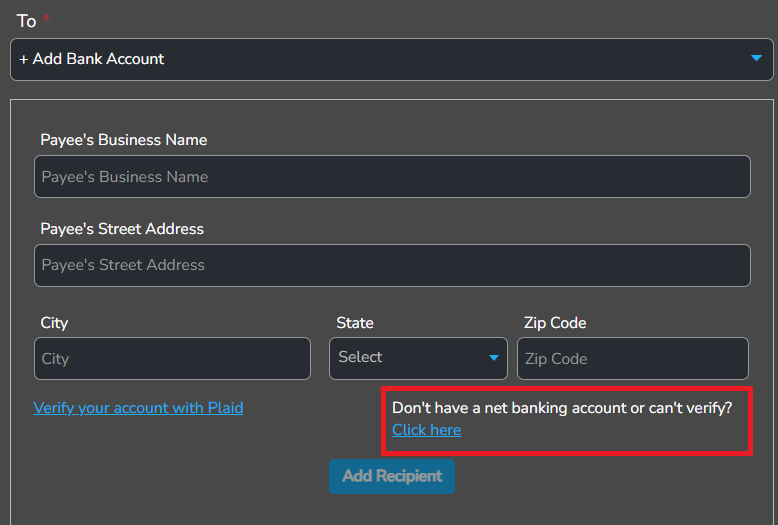Click the City field label

(x=54, y=323)
